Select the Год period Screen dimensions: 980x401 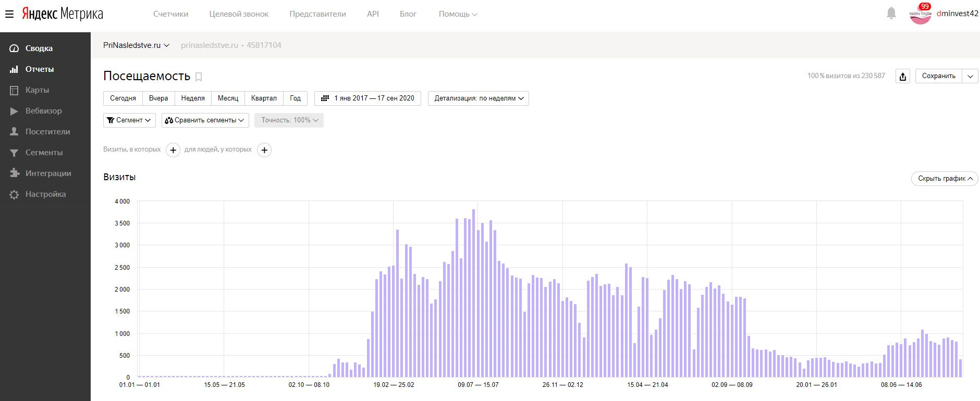point(295,98)
